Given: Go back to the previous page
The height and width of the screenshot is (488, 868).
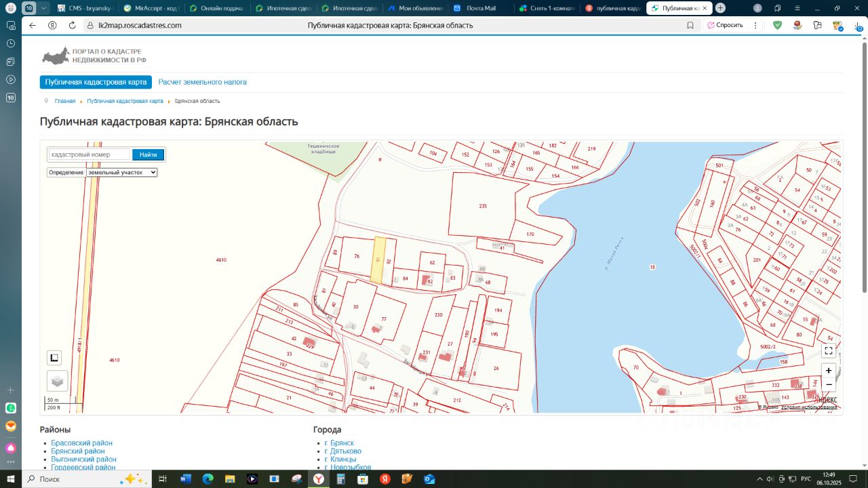Looking at the screenshot, I should tap(33, 25).
